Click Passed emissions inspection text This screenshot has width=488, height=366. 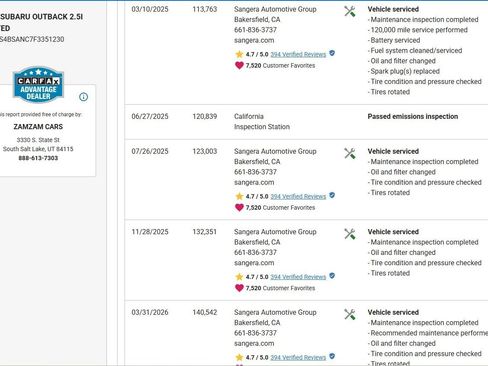(x=413, y=116)
